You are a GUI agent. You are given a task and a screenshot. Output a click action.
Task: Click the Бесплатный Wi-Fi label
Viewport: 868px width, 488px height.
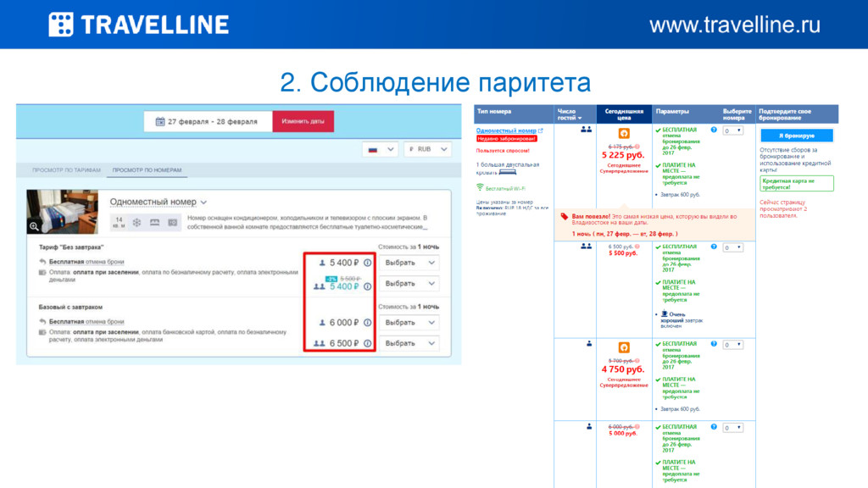(505, 189)
